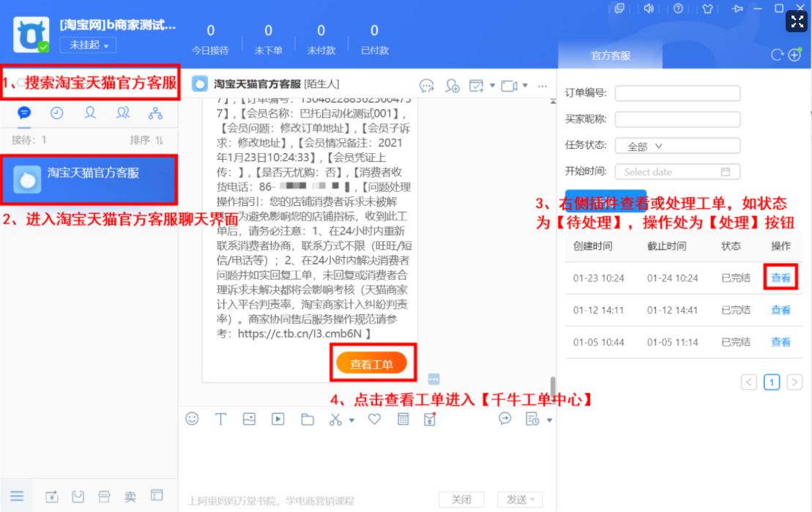
Task: Click the 今日接待 counter
Action: (x=210, y=40)
